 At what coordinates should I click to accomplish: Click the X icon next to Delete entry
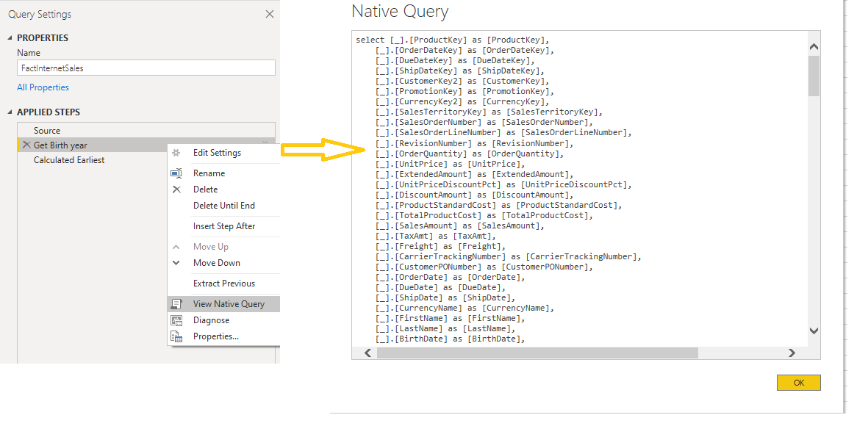178,189
